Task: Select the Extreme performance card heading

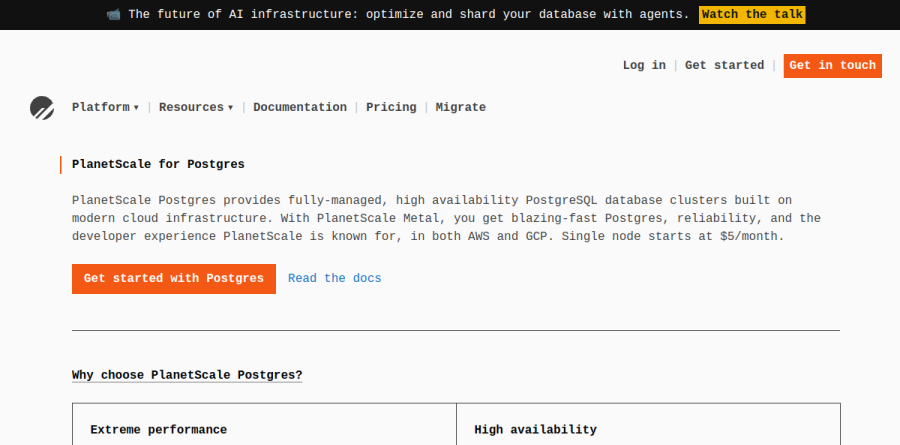Action: coord(158,429)
